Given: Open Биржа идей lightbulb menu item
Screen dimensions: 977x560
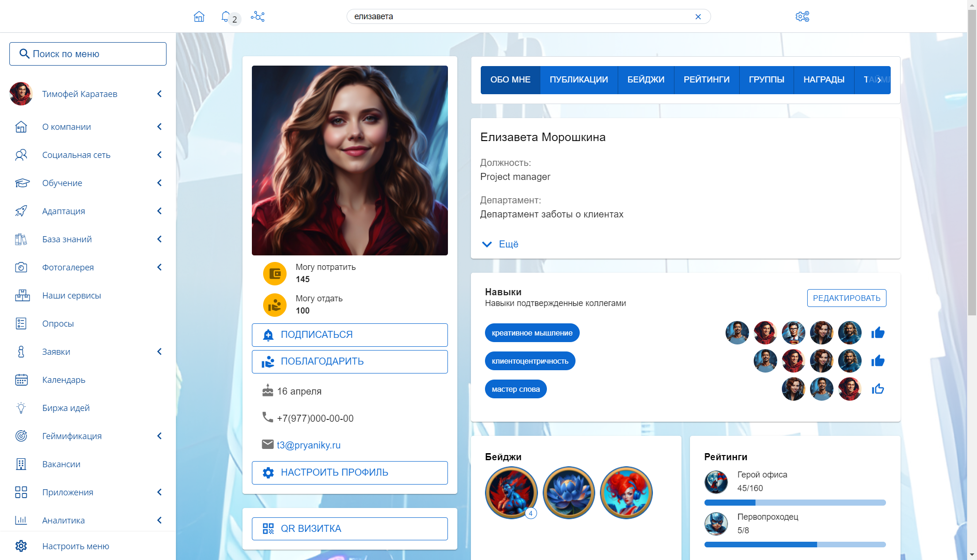Looking at the screenshot, I should tap(66, 408).
